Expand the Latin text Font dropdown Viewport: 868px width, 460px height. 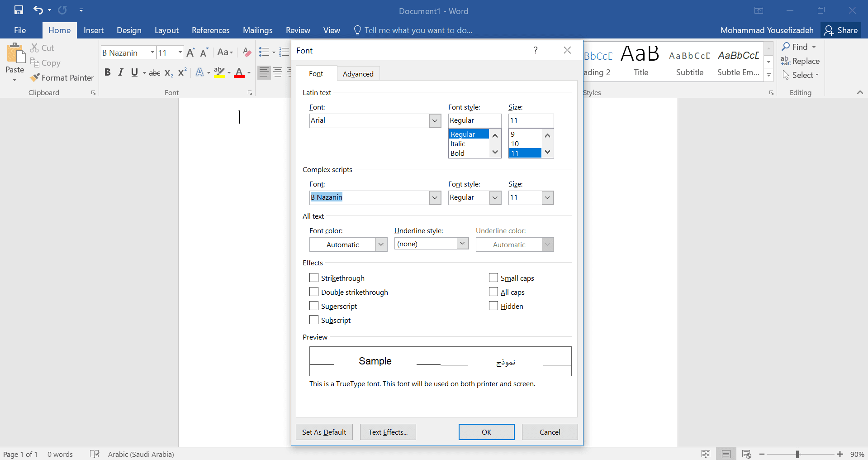click(x=435, y=121)
